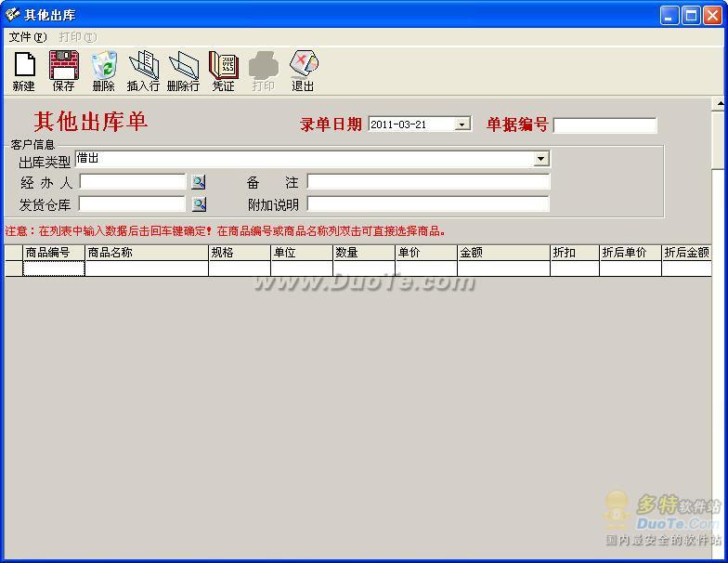Click the 折扣 column header
Image resolution: width=728 pixels, height=563 pixels.
(575, 253)
